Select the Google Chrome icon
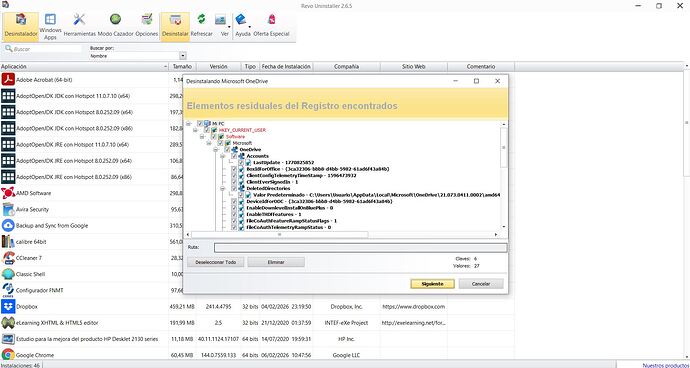 click(8, 355)
